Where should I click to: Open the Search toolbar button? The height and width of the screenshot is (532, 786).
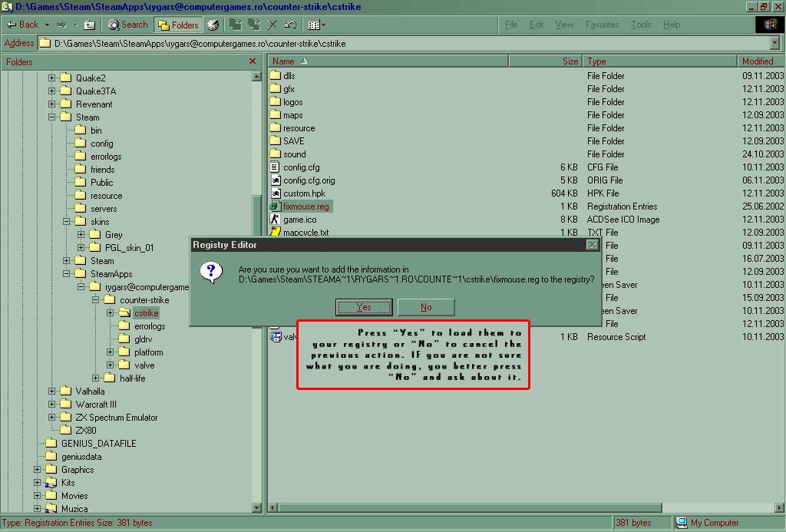coord(128,25)
